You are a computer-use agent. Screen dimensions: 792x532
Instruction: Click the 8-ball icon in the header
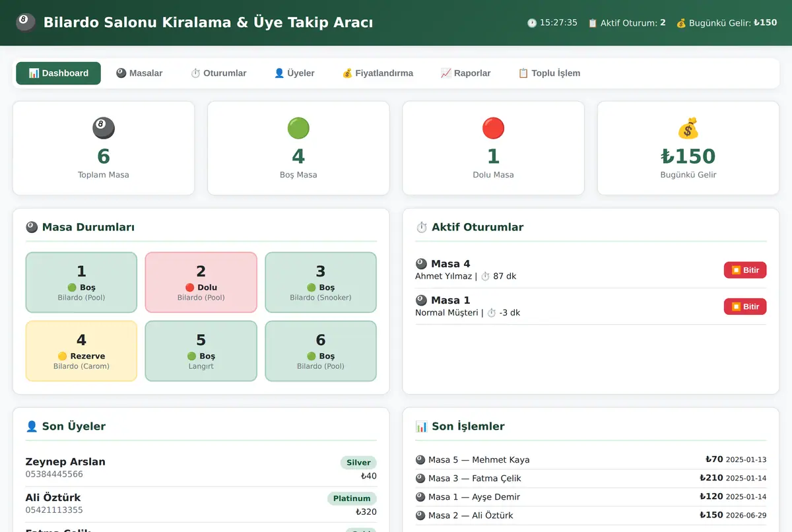coord(26,22)
